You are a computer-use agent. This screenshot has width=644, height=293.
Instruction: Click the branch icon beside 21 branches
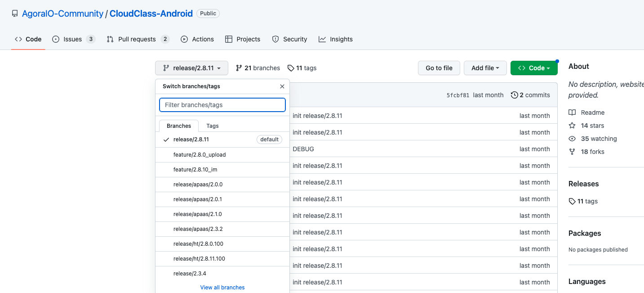click(x=239, y=68)
